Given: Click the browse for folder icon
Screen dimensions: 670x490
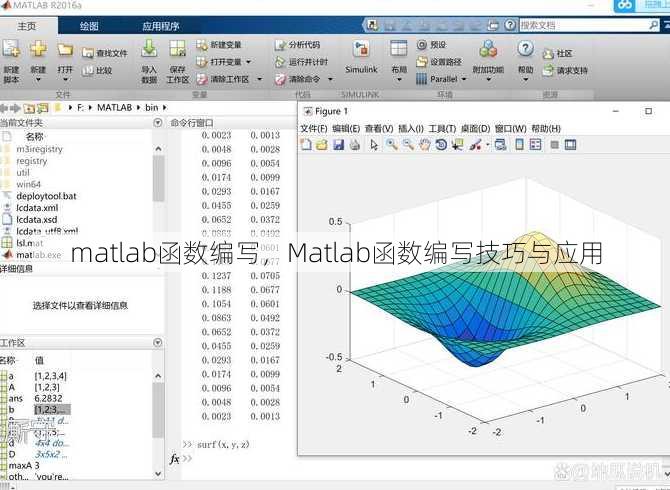Looking at the screenshot, I should pyautogui.click(x=43, y=108).
